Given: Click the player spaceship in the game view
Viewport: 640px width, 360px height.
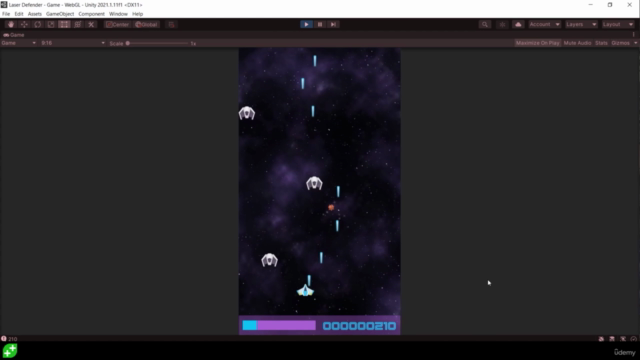Looking at the screenshot, I should [305, 290].
